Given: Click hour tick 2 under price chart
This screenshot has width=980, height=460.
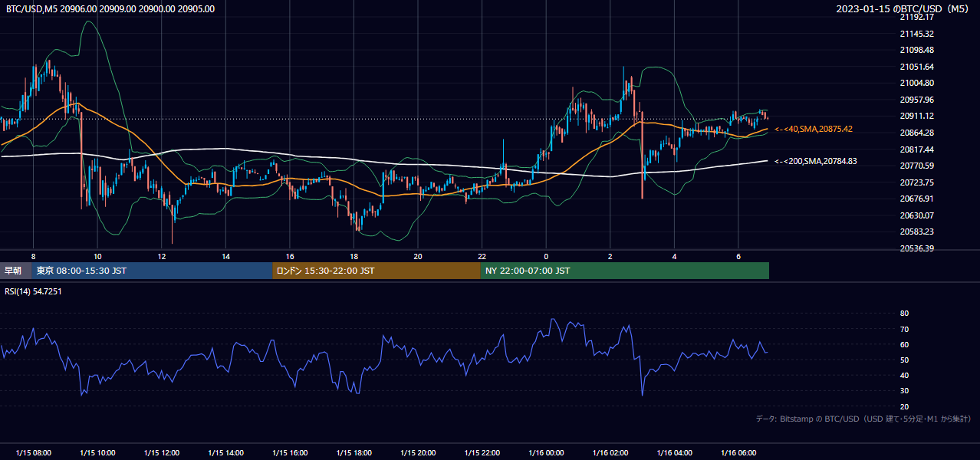Looking at the screenshot, I should coord(610,256).
